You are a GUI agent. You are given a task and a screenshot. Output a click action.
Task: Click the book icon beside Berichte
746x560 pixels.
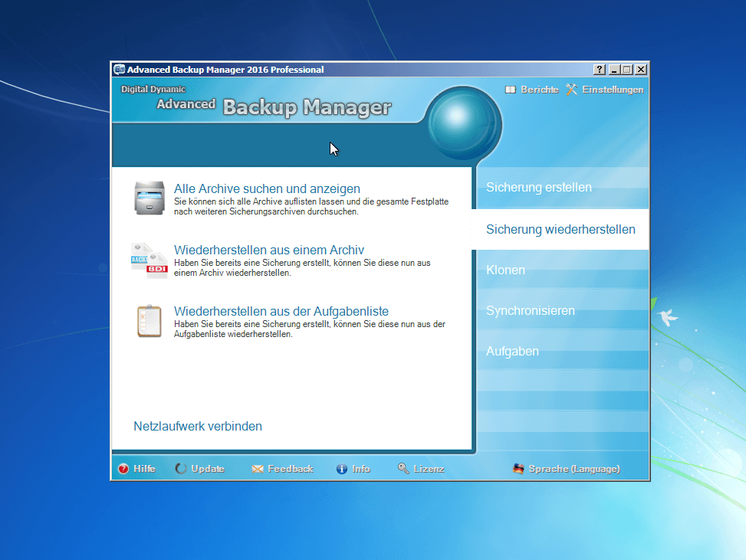tap(510, 90)
